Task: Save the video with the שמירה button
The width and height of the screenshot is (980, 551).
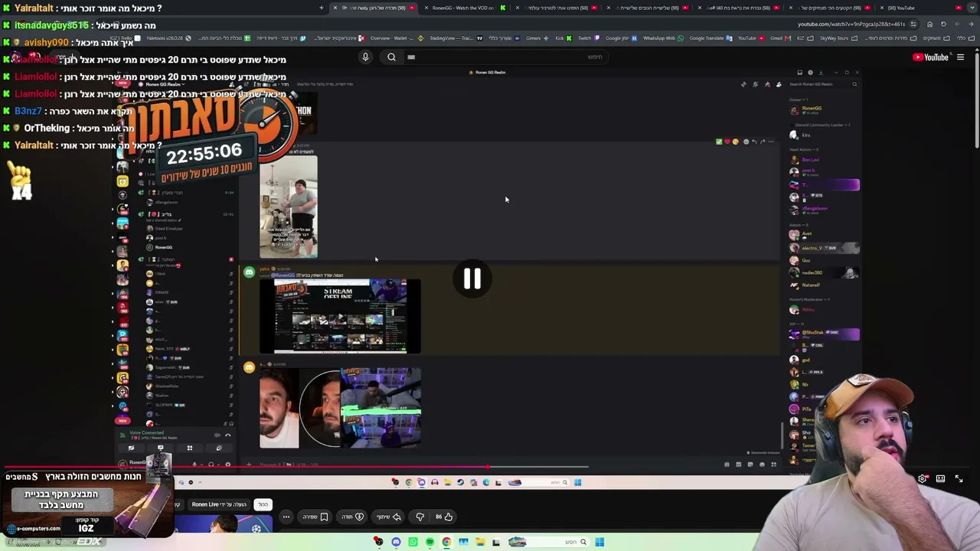Action: coord(315,517)
